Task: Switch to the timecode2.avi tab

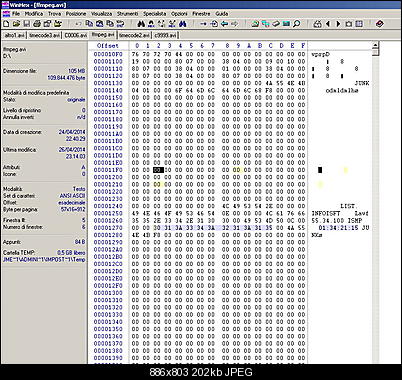Action: click(134, 35)
